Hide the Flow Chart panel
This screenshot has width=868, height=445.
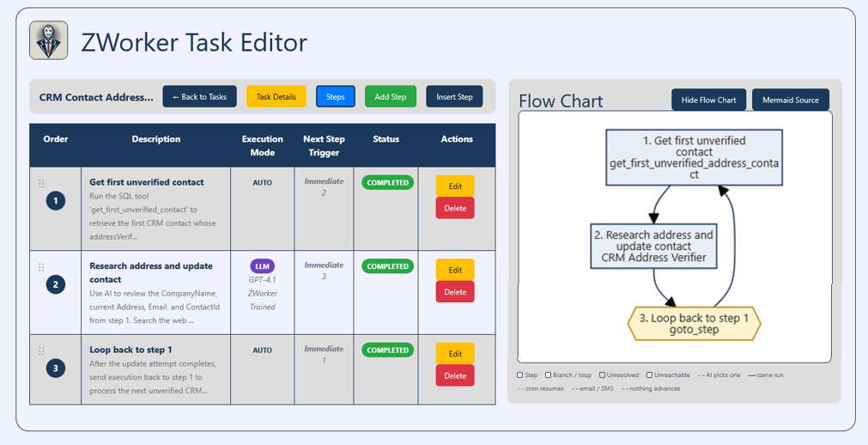pos(708,100)
